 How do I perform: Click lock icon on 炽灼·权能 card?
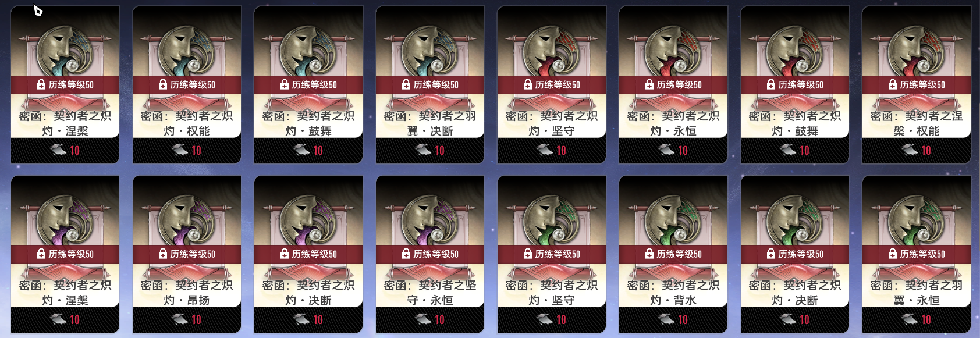(x=163, y=84)
